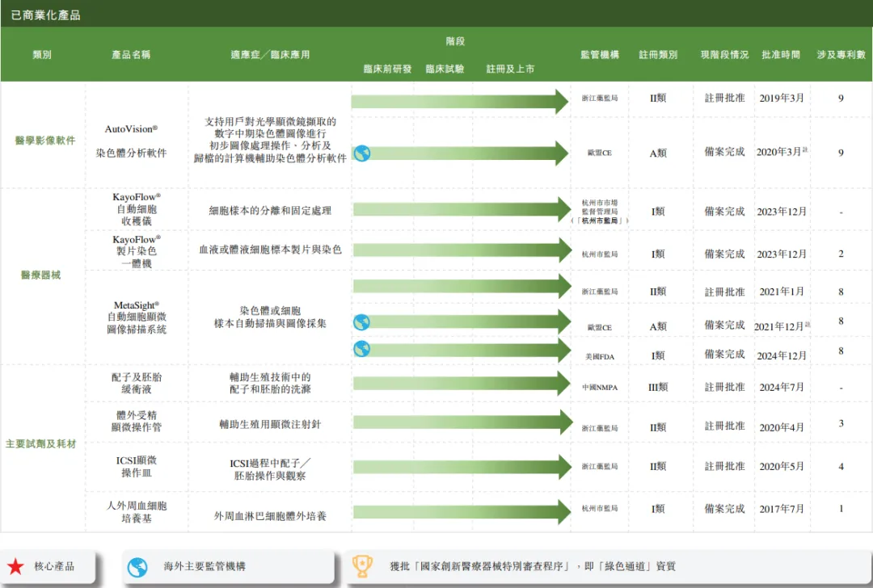Screen dimensions: 873x588
Task: Click the progress arrow for 人外周血細胞培養基
Action: [461, 512]
